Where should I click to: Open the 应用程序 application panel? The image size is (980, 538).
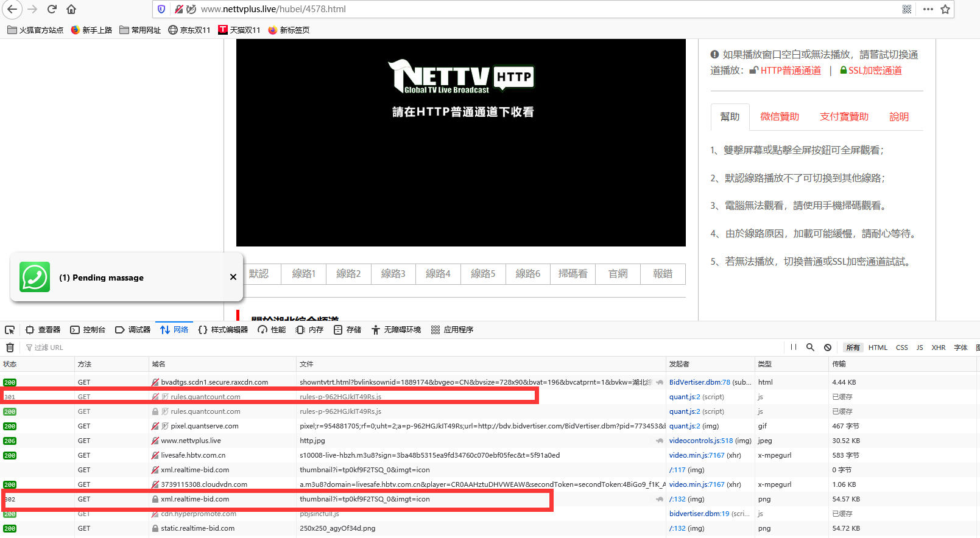coord(452,330)
